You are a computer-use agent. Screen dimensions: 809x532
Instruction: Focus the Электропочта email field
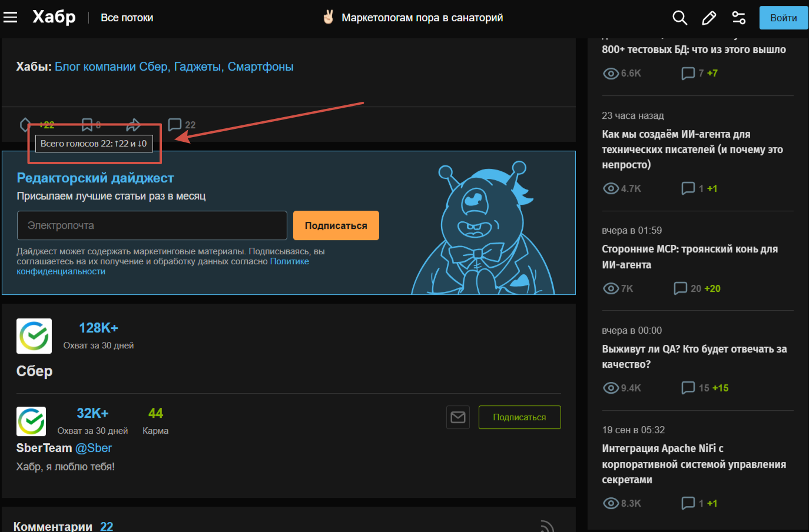coord(152,225)
